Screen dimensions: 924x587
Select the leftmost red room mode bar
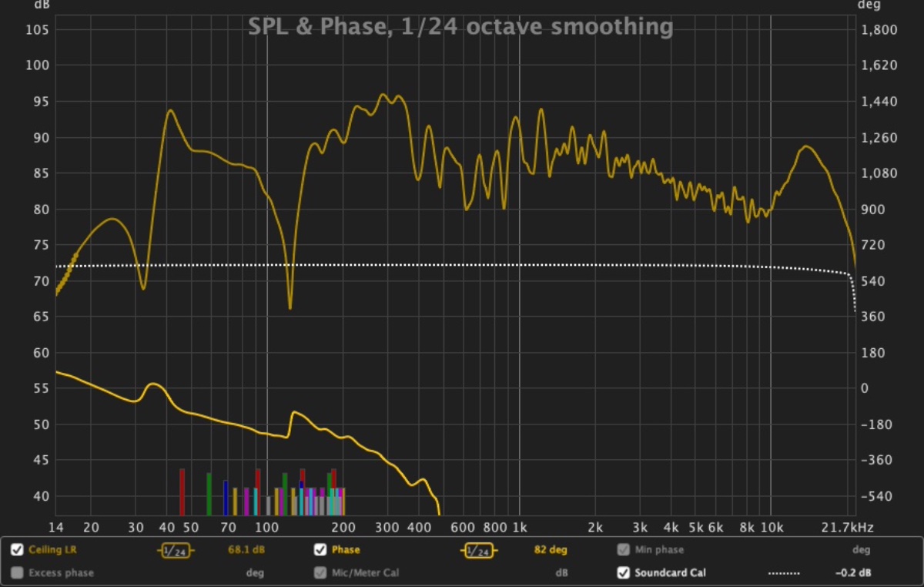182,491
